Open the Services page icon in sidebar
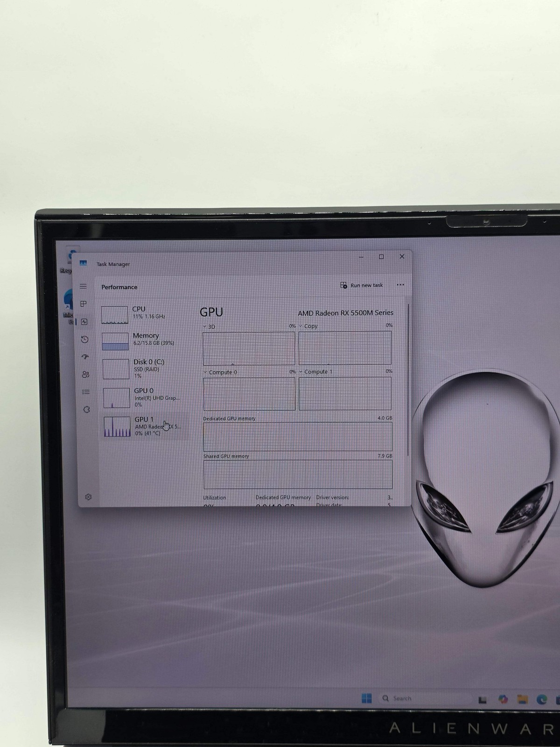The width and height of the screenshot is (560, 747). 86,409
